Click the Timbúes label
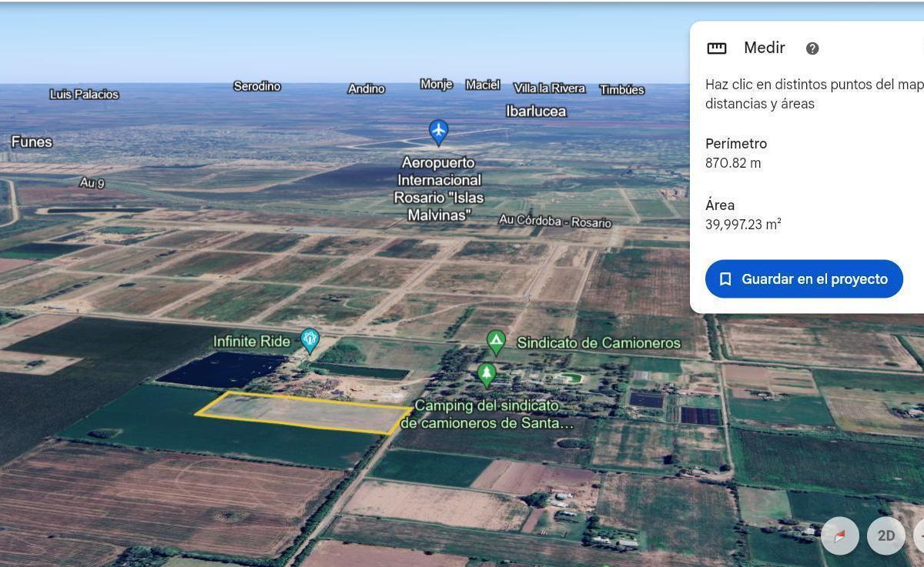The height and width of the screenshot is (567, 924). click(622, 89)
